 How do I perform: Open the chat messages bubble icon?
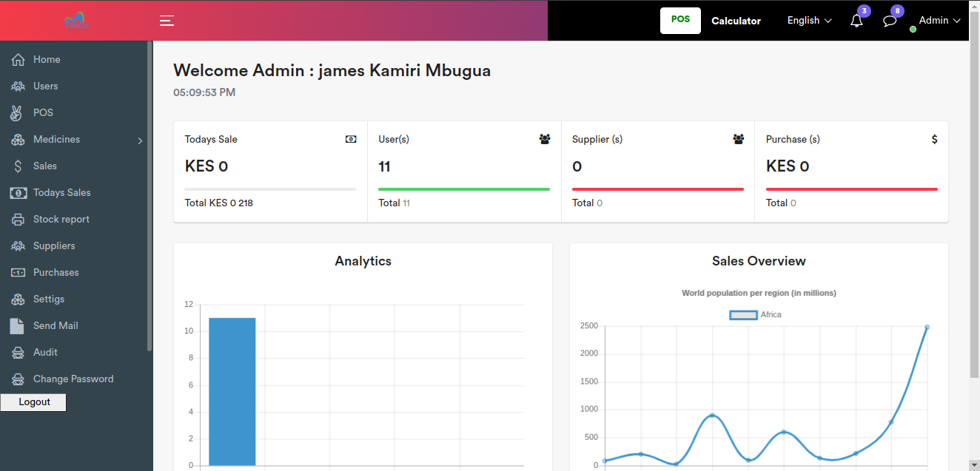[x=890, y=21]
